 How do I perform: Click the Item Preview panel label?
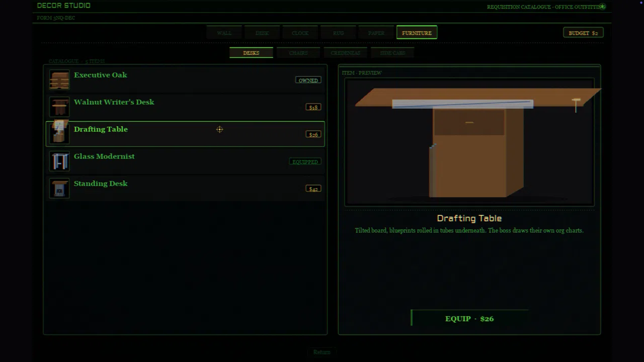pyautogui.click(x=362, y=73)
